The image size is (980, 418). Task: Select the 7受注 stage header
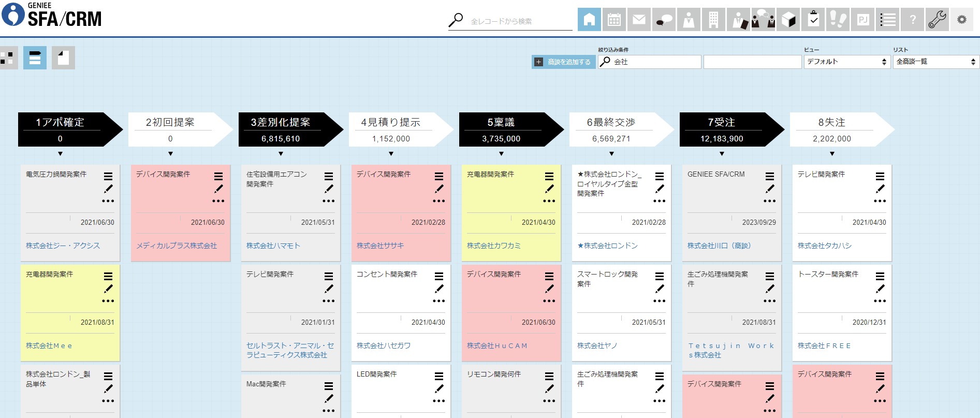[x=732, y=129]
